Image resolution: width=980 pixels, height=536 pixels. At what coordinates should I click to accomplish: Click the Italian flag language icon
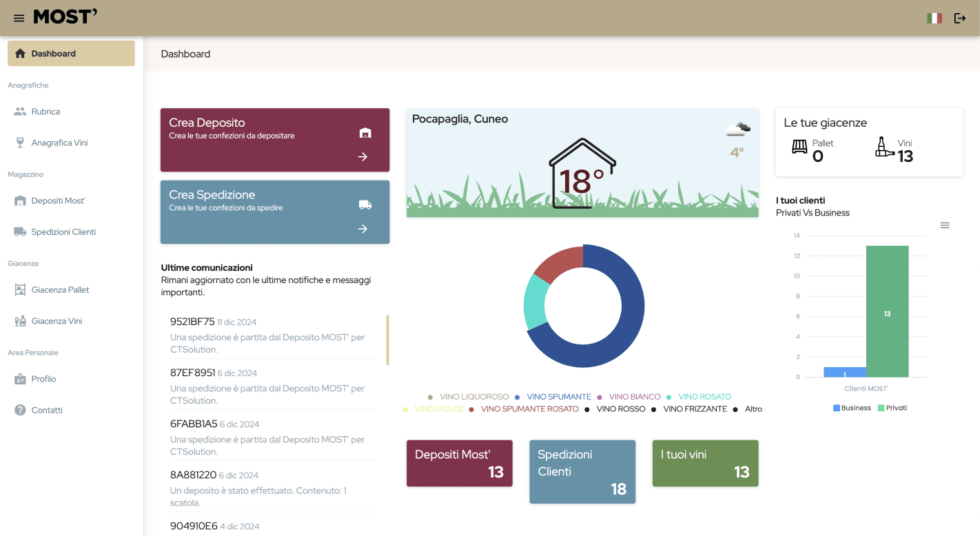click(x=934, y=18)
